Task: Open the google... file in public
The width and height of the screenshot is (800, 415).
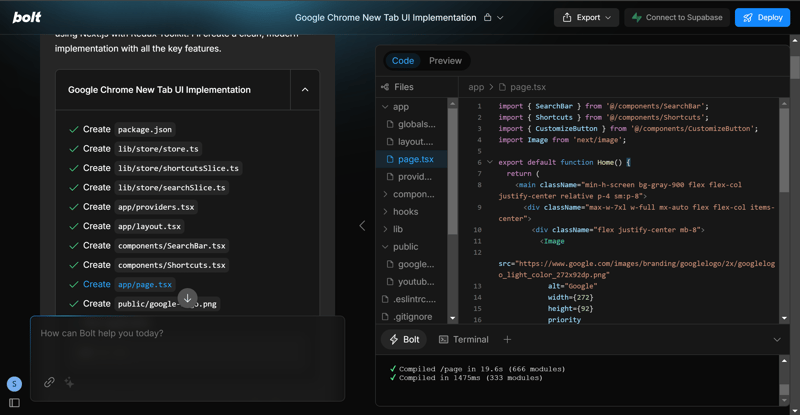Action: pyautogui.click(x=412, y=264)
